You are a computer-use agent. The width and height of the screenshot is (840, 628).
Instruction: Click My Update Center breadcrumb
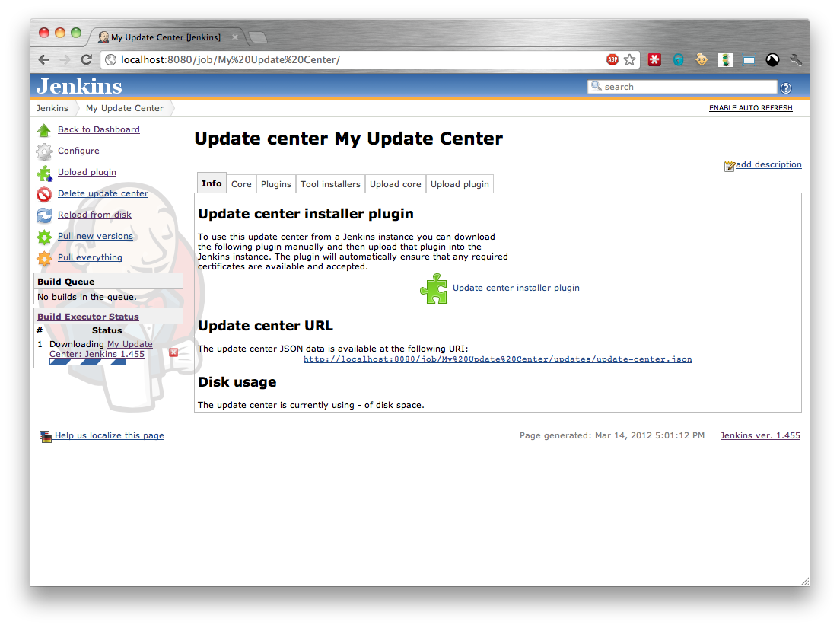(x=124, y=108)
